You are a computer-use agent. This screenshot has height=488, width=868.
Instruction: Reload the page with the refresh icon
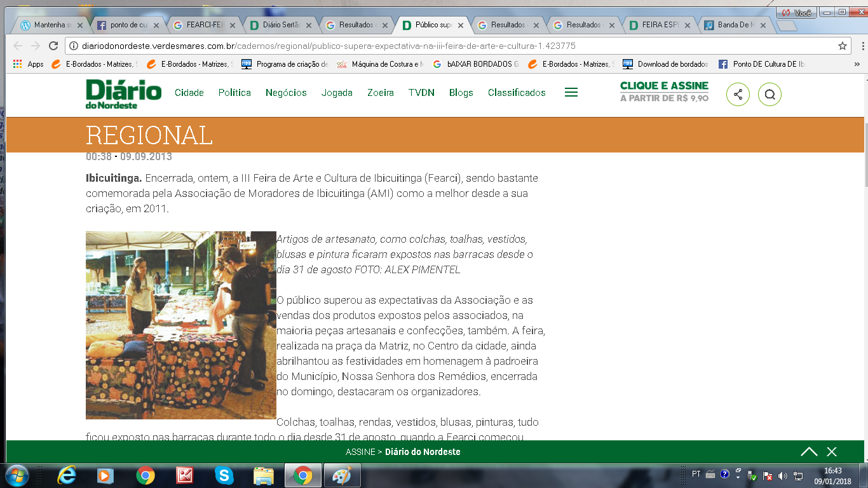53,46
